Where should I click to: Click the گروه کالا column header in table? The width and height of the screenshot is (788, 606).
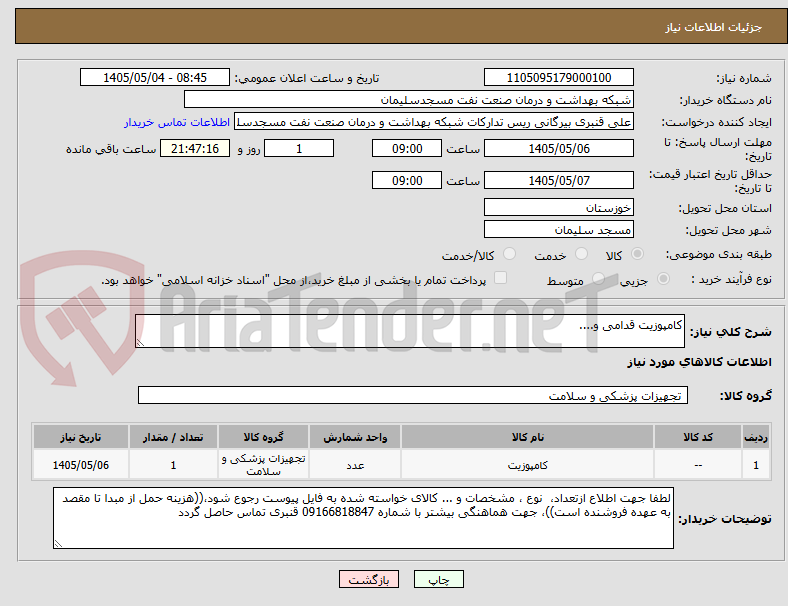(263, 437)
